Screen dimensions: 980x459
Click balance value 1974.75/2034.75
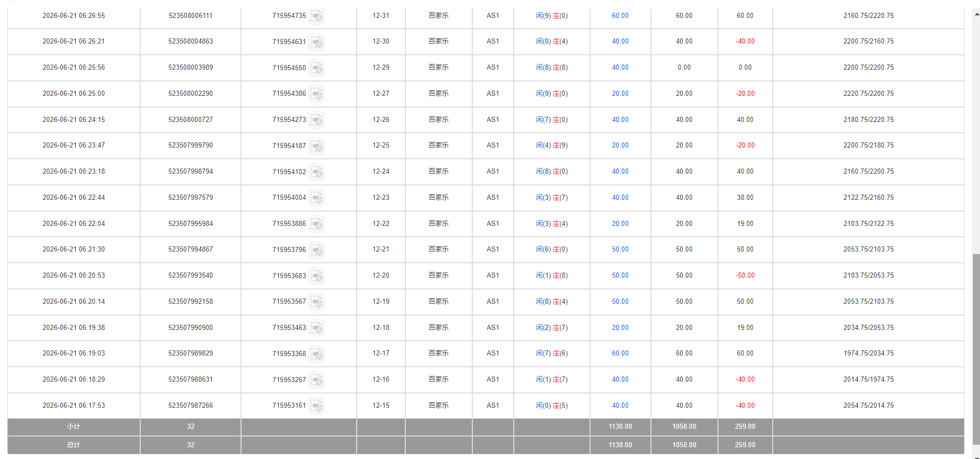pos(868,353)
